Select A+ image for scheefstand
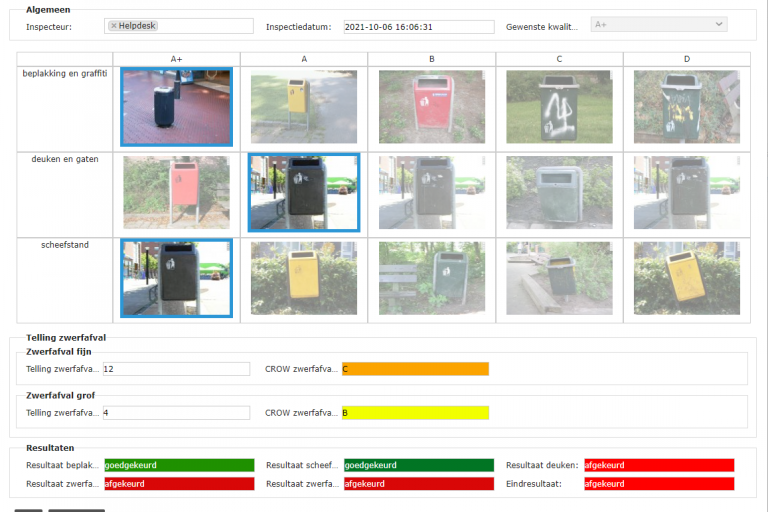 point(176,278)
